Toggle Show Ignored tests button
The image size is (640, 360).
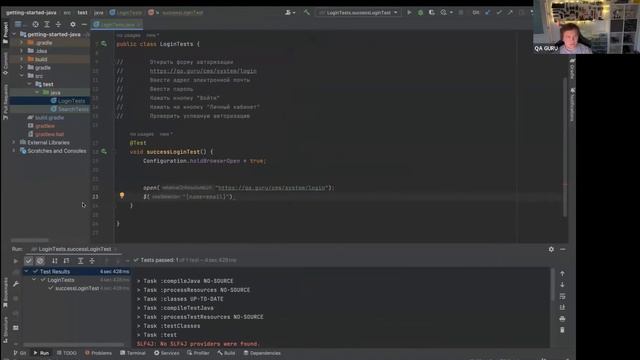coord(40,260)
